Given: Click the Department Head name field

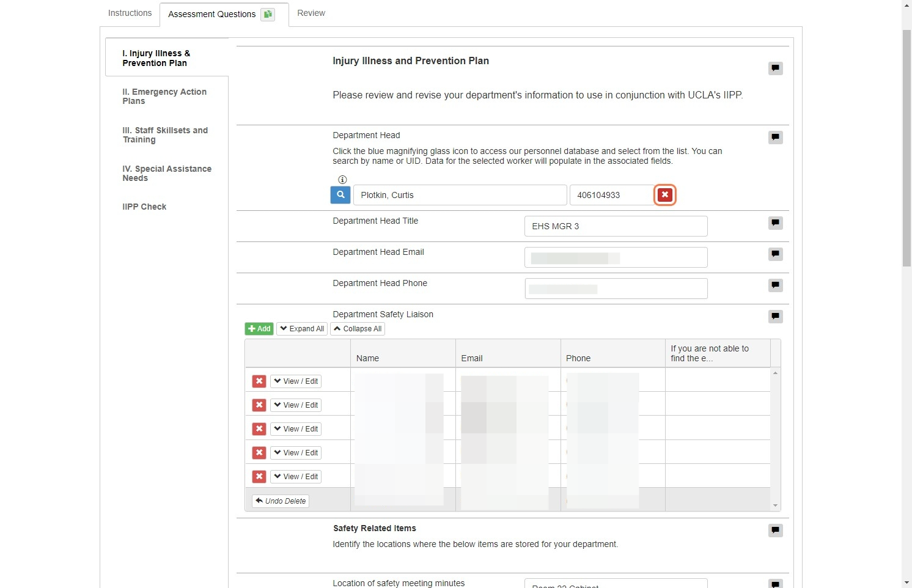Looking at the screenshot, I should tap(460, 195).
